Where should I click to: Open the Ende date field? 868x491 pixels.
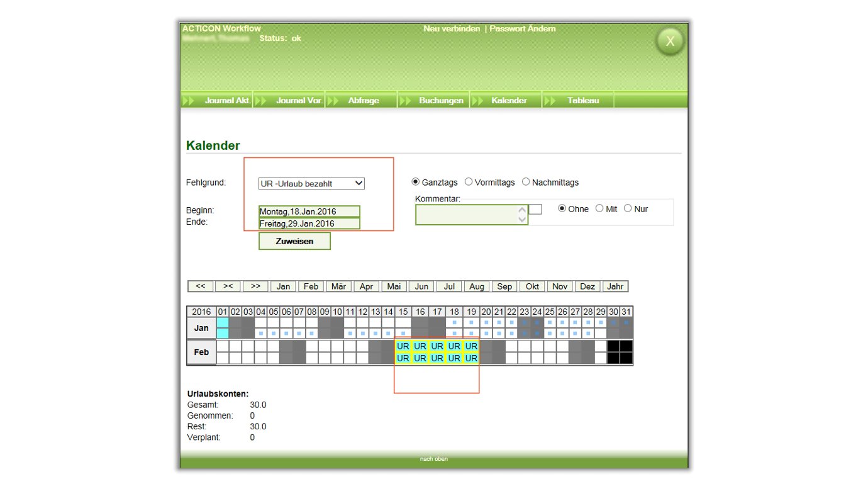(309, 223)
